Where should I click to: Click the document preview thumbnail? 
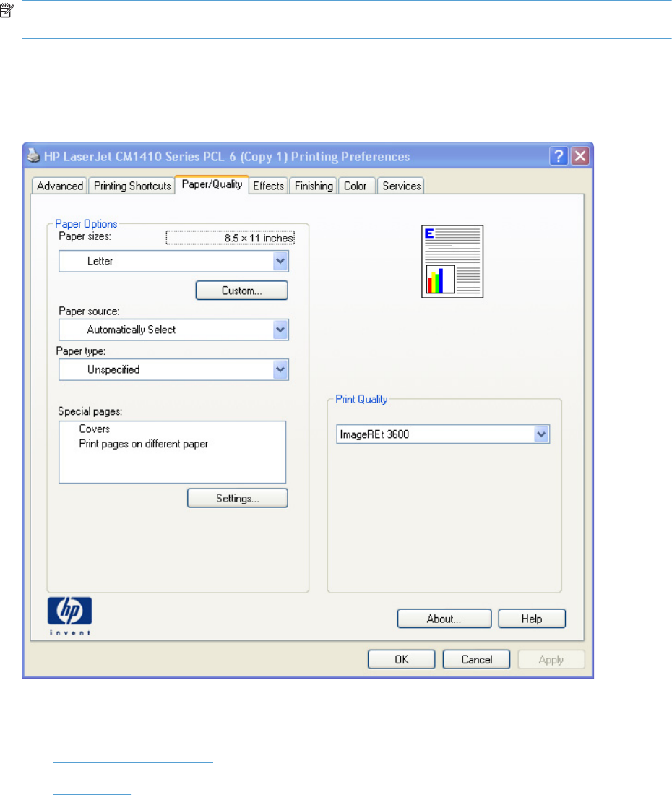pos(452,261)
